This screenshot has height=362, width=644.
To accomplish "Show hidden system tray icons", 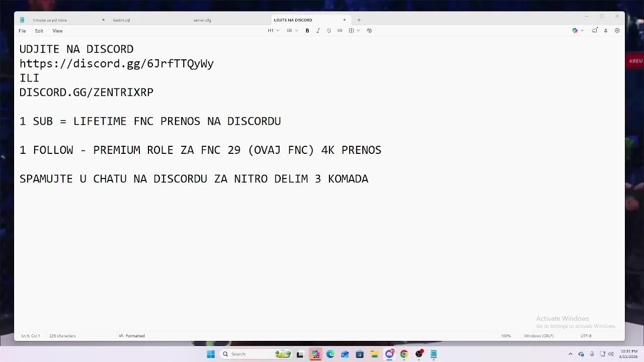I will (x=570, y=354).
